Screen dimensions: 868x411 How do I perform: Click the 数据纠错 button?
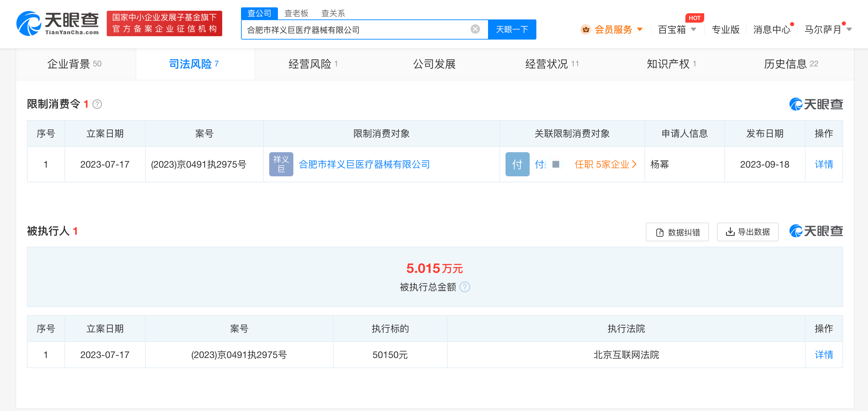pos(677,232)
